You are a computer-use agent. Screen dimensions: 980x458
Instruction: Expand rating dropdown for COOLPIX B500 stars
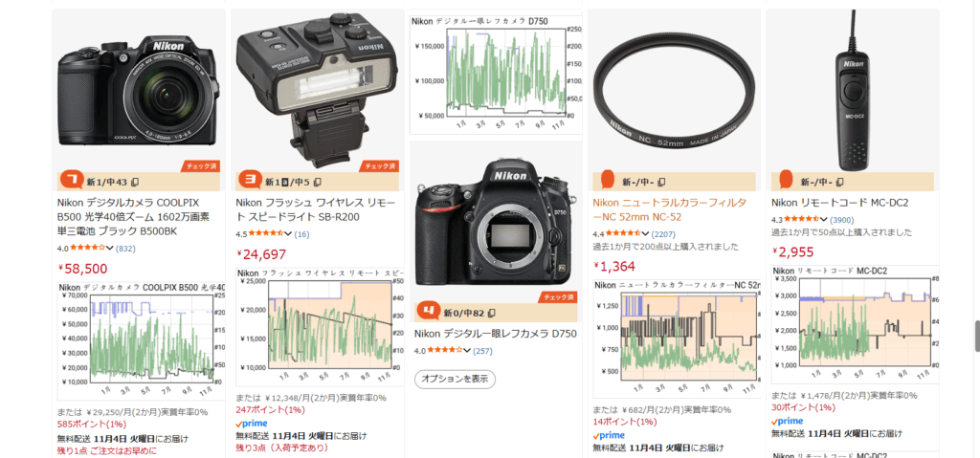(110, 248)
